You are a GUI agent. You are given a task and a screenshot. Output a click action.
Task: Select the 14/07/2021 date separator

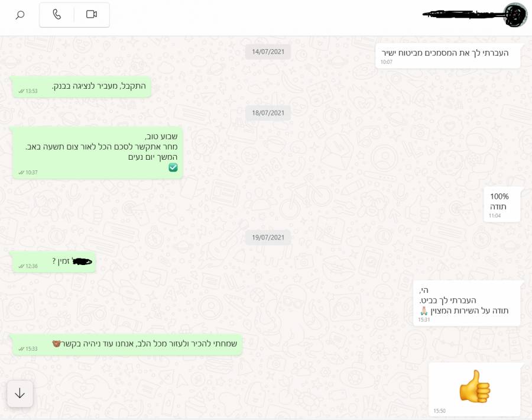click(x=268, y=51)
